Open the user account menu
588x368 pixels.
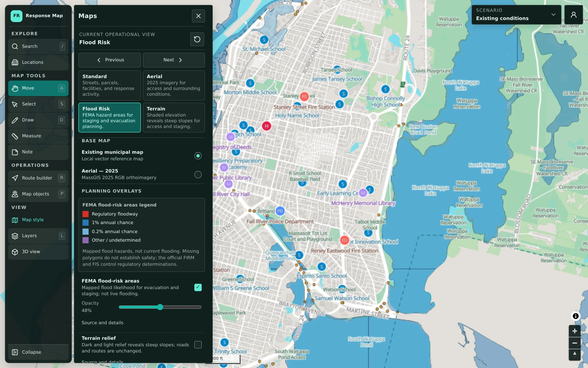tap(574, 15)
